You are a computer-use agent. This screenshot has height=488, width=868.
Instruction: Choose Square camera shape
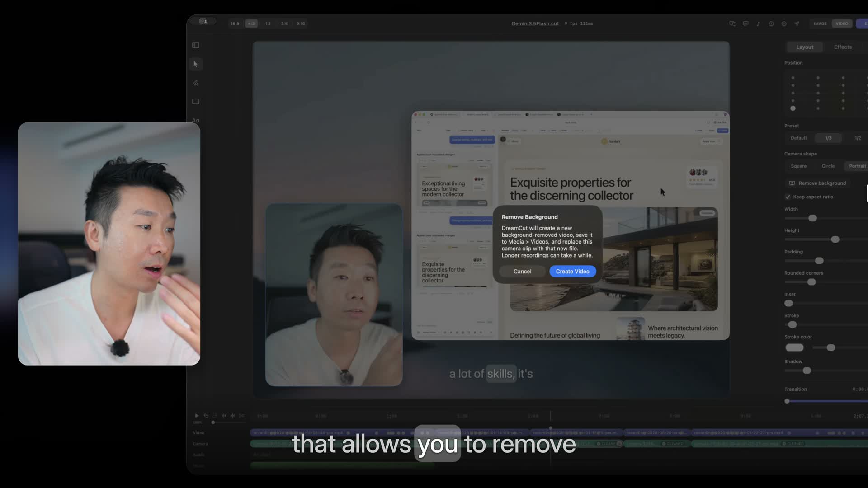pos(798,166)
